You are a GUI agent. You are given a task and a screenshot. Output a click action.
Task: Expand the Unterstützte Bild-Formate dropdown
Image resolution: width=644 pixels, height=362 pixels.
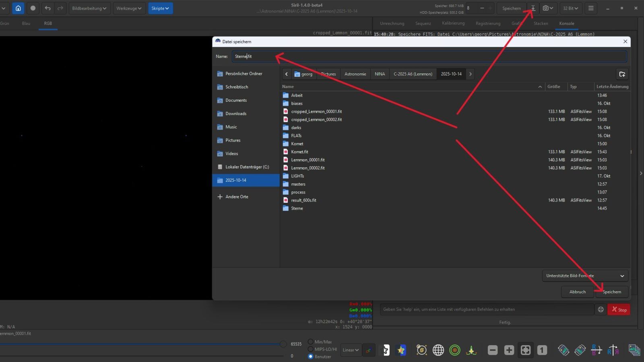click(585, 276)
